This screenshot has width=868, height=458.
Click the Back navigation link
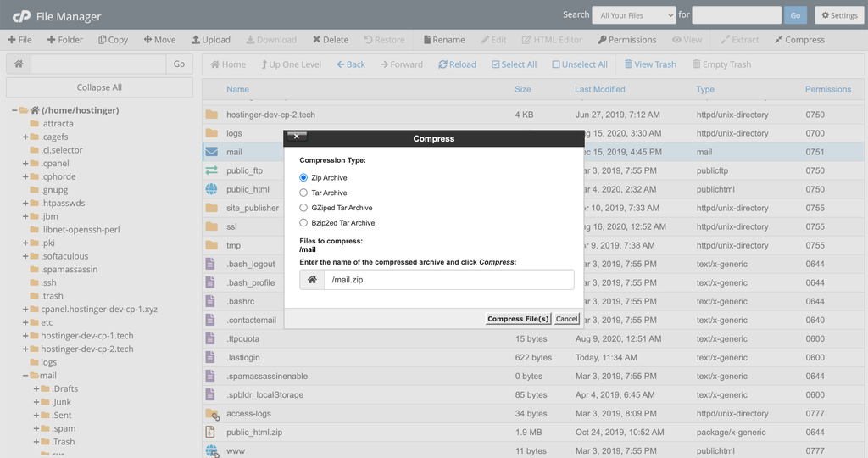(351, 64)
